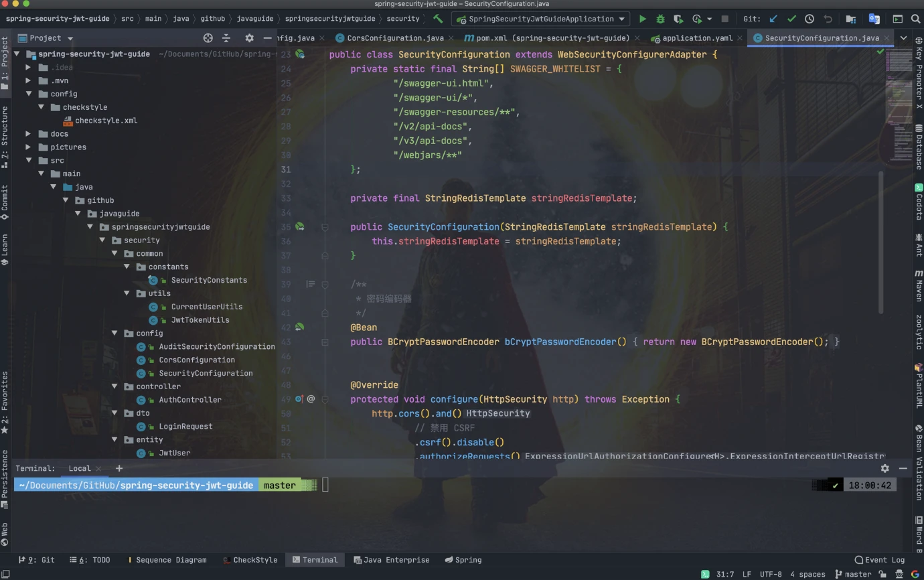Go to line via 31:7 indicator
This screenshot has height=580, width=924.
point(725,574)
